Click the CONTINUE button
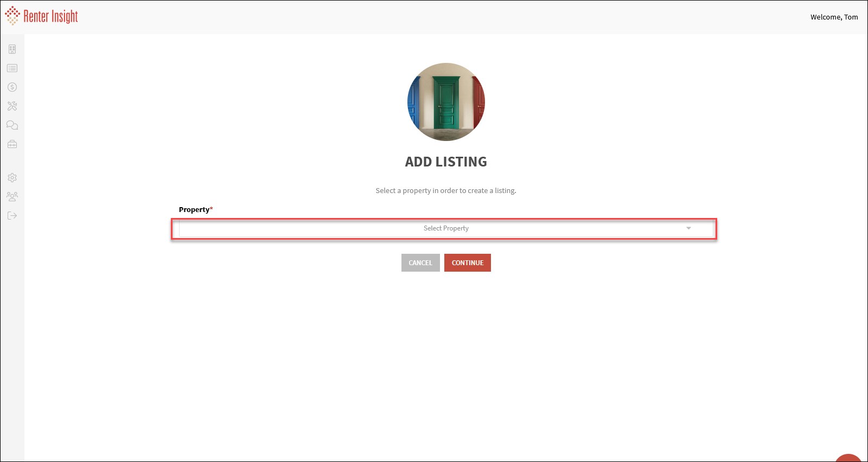This screenshot has height=462, width=868. coord(468,263)
